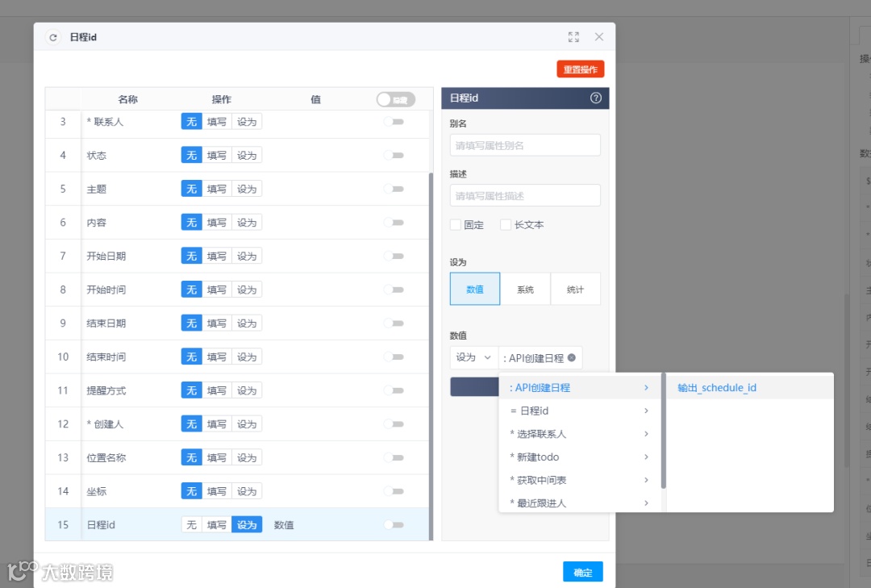Set 内容 operation to 设为
871x588 pixels.
pos(247,223)
